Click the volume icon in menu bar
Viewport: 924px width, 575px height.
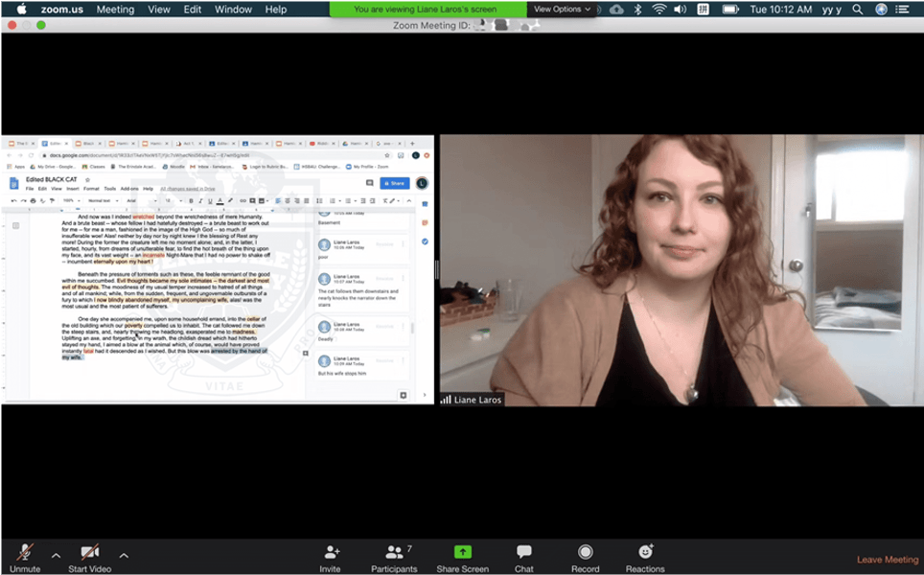pos(680,9)
